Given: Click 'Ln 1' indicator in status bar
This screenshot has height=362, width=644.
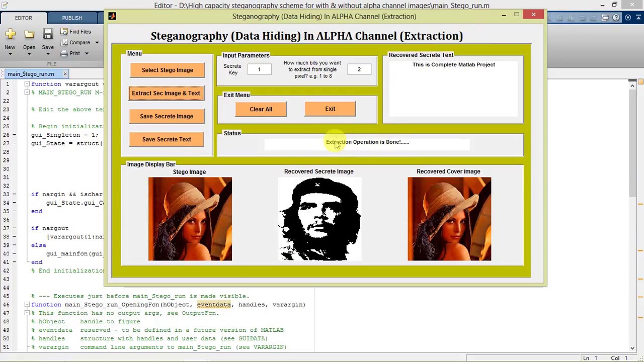Looking at the screenshot, I should (x=590, y=358).
